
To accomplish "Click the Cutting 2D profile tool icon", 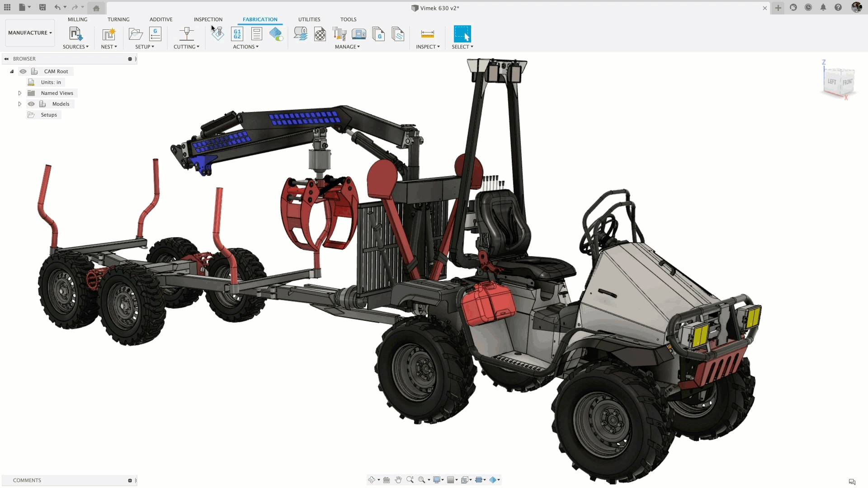I will [x=186, y=34].
